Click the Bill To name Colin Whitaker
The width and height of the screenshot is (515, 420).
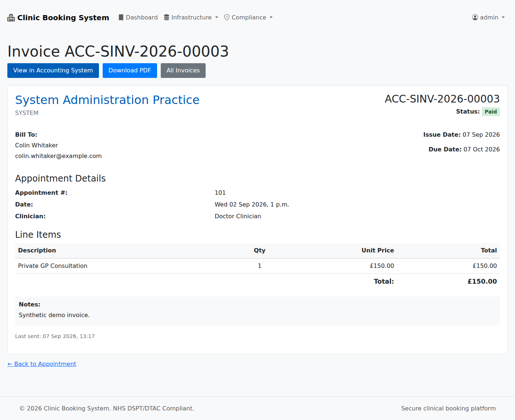click(36, 145)
